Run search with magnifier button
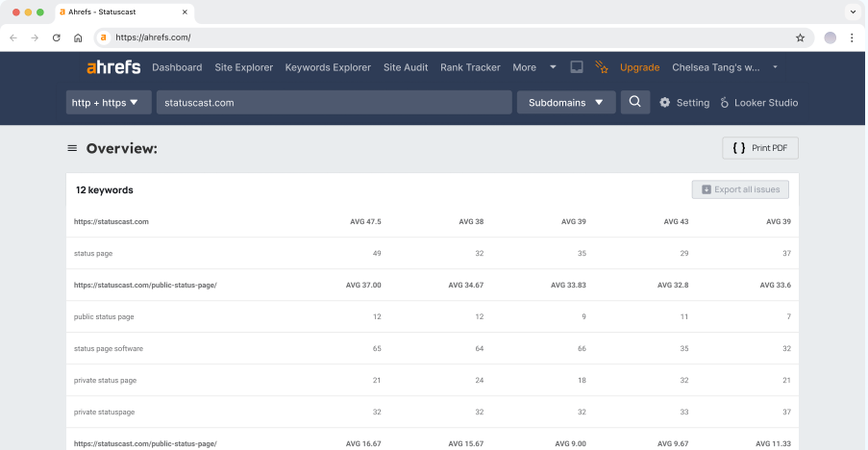 tap(635, 102)
